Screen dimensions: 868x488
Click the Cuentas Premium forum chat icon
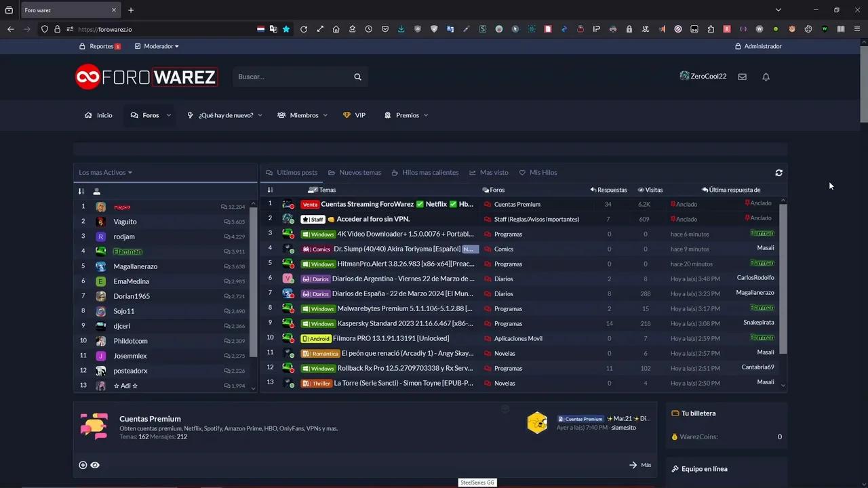tap(94, 427)
